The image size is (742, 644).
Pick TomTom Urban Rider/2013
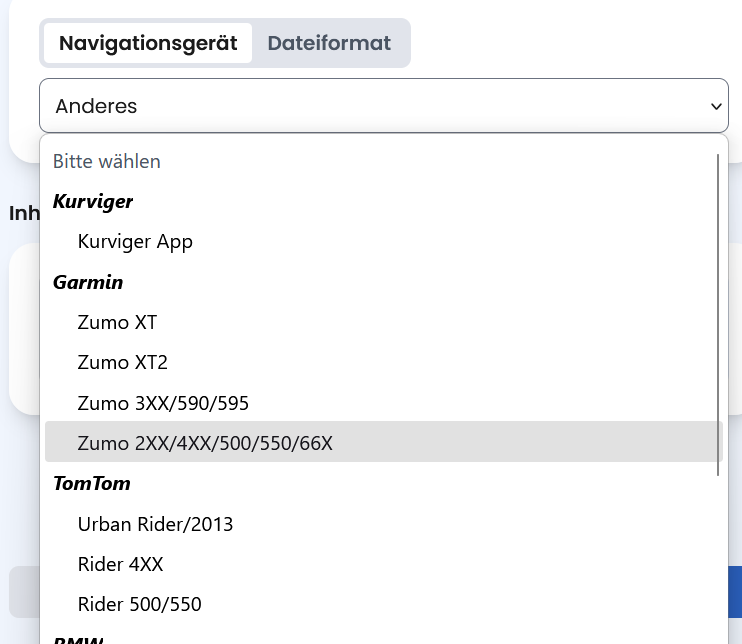click(x=155, y=524)
